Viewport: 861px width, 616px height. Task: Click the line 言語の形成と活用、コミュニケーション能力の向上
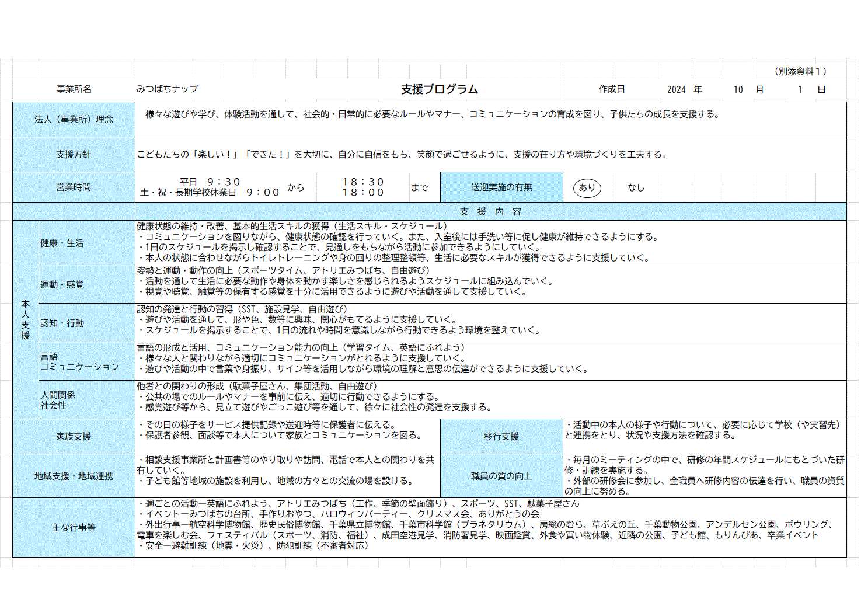click(x=301, y=348)
